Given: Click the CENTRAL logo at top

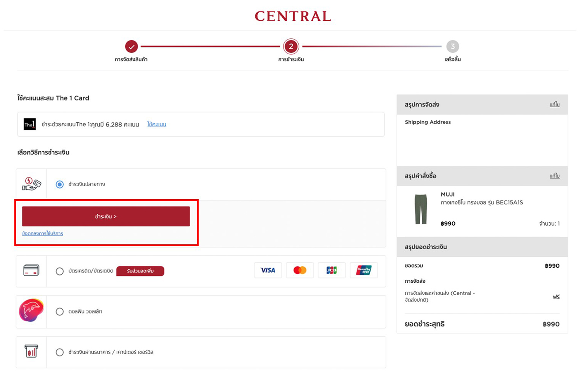Looking at the screenshot, I should click(x=293, y=16).
